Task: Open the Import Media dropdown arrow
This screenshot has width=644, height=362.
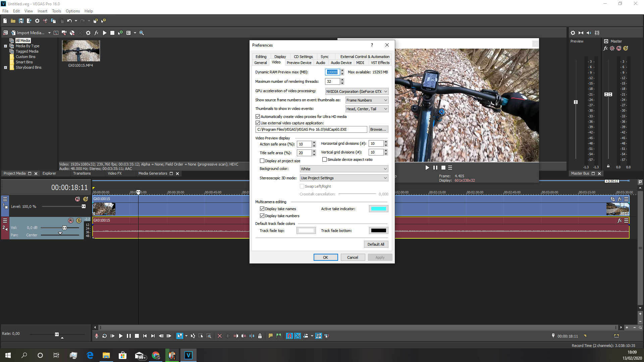Action: 49,33
